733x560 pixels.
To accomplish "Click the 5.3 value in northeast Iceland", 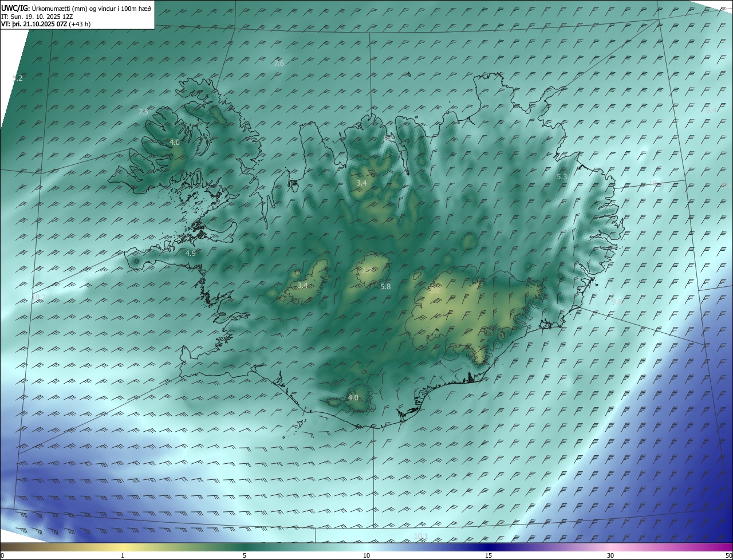I will [562, 177].
